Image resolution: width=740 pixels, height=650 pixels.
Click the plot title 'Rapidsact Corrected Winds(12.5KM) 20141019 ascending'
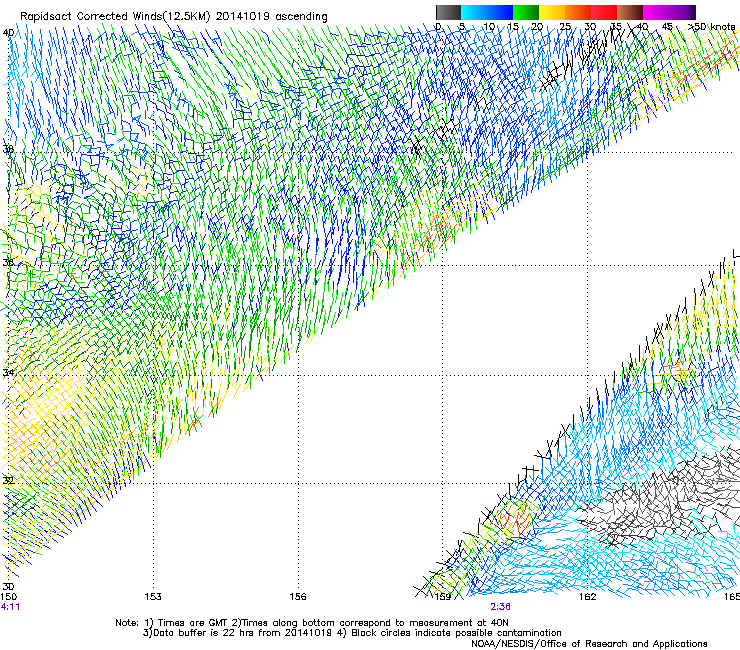pos(174,17)
